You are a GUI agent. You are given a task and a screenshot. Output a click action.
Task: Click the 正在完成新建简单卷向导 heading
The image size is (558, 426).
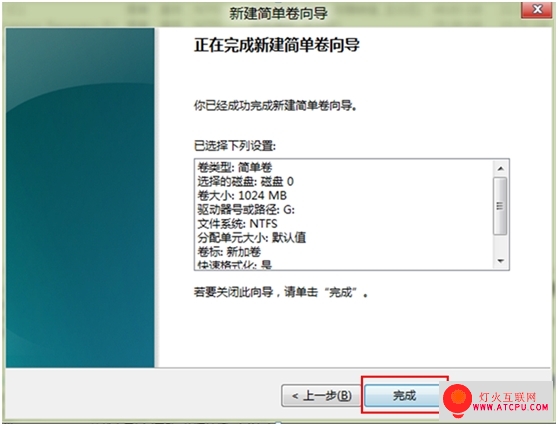pyautogui.click(x=277, y=45)
